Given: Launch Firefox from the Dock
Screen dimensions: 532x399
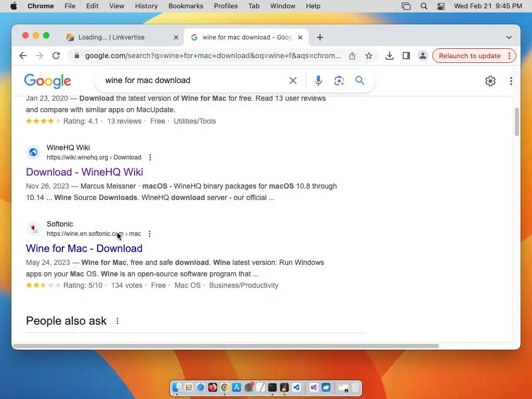Looking at the screenshot, I should 212,387.
